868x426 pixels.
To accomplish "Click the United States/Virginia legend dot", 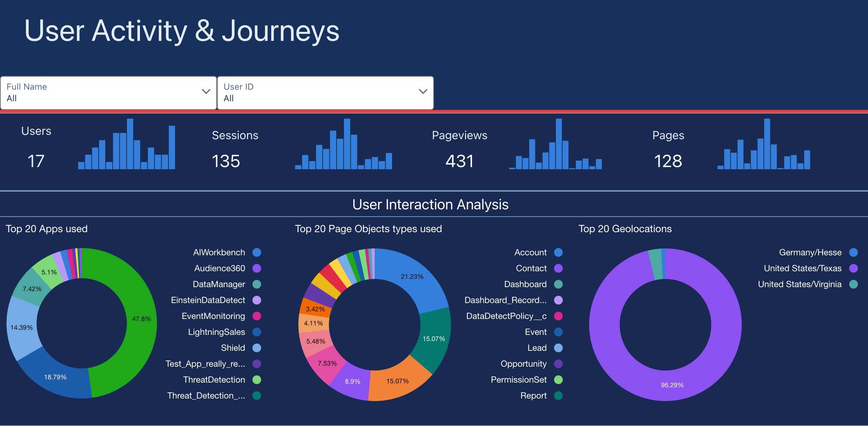I will tap(854, 284).
